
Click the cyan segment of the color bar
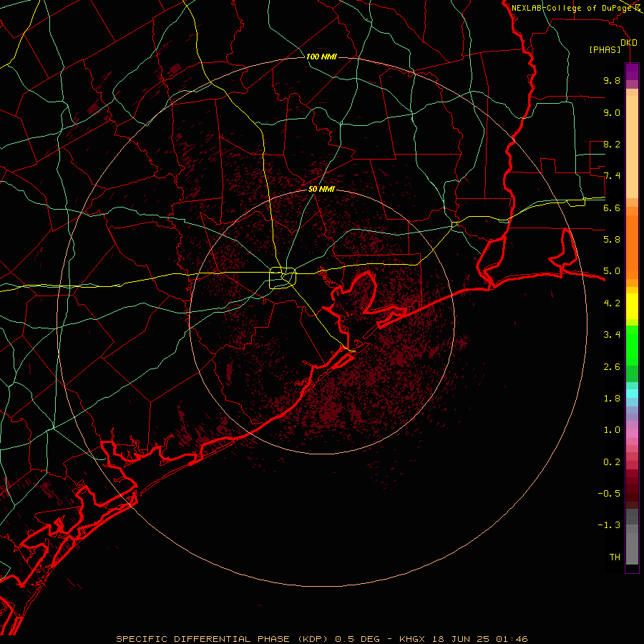632,394
